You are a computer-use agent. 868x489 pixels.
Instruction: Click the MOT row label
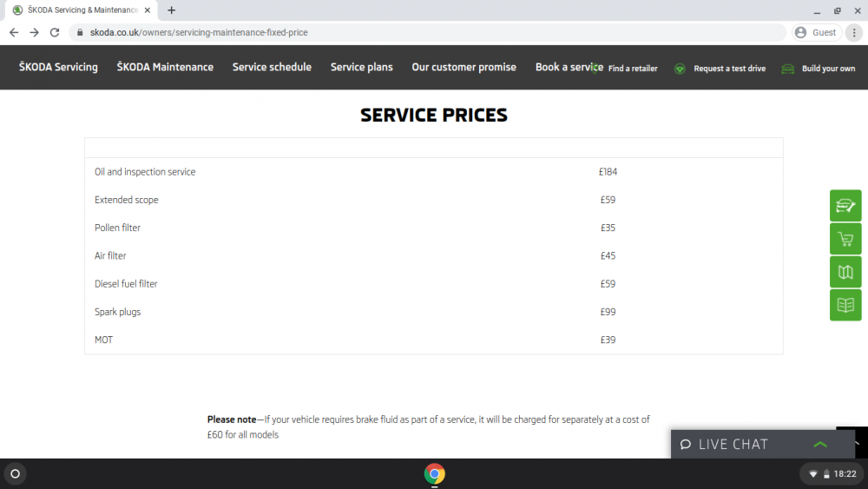tap(103, 340)
